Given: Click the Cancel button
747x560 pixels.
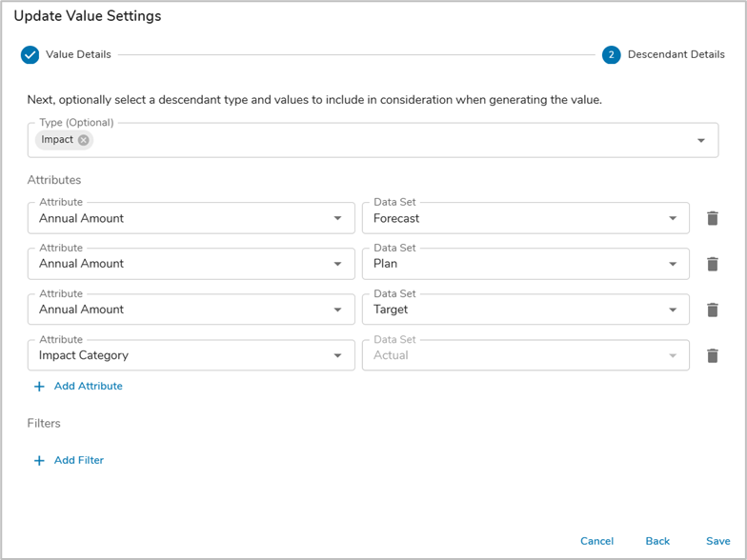Looking at the screenshot, I should pyautogui.click(x=596, y=541).
